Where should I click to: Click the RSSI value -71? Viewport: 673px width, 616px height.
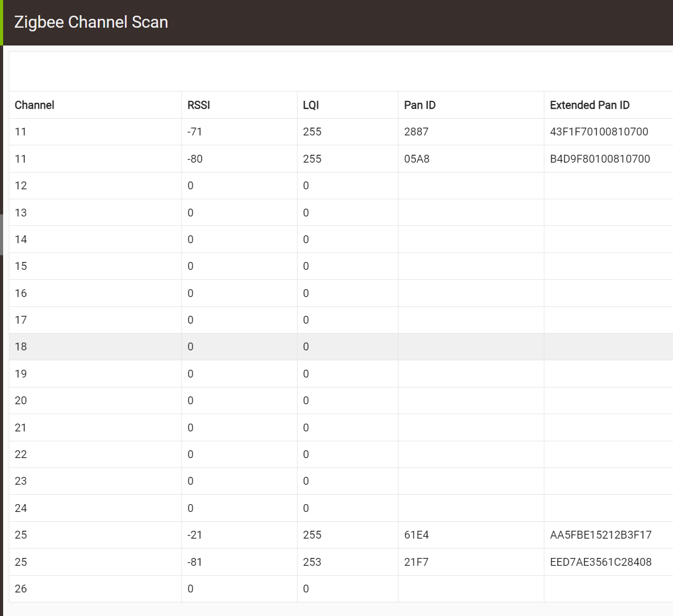coord(195,132)
